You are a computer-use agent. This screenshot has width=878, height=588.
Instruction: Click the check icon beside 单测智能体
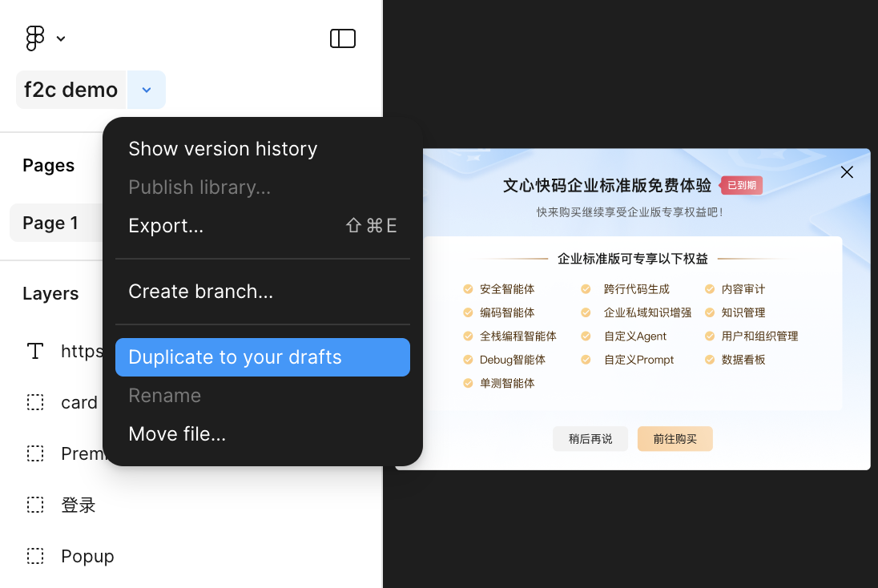click(468, 383)
